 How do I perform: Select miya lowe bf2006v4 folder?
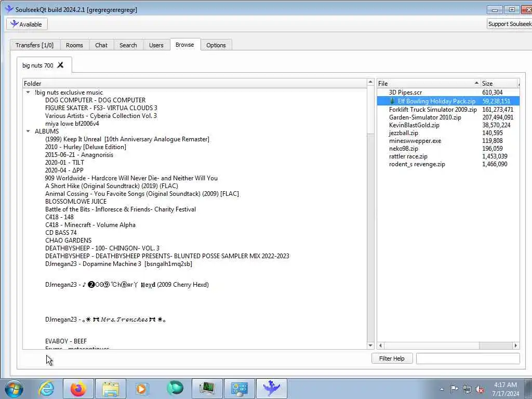[72, 124]
